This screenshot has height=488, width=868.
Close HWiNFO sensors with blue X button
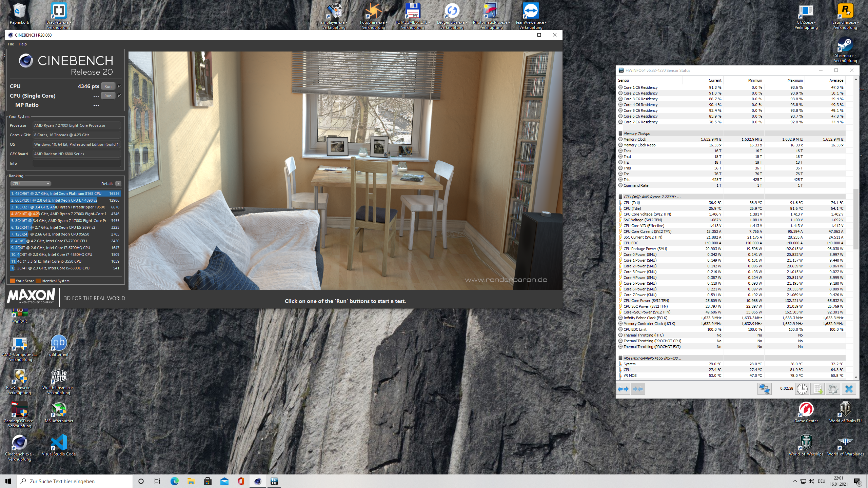(849, 389)
